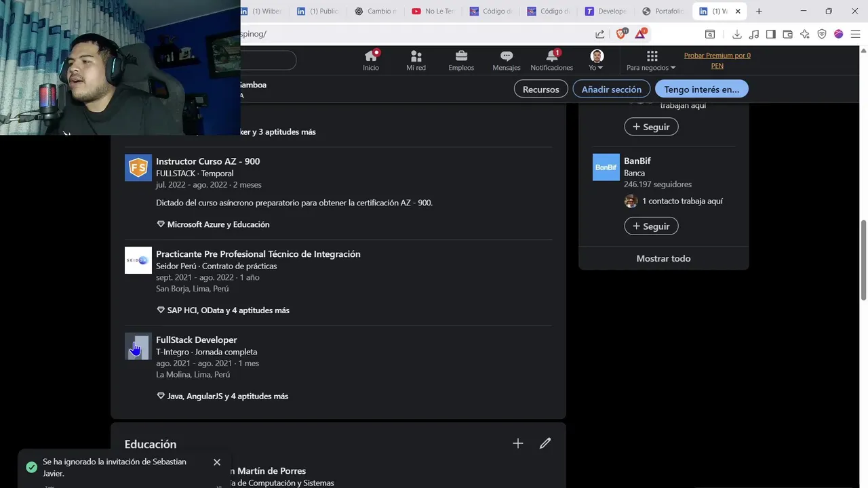868x488 pixels.
Task: Switch to the (1) Public LinkedIn tab
Action: click(319, 11)
